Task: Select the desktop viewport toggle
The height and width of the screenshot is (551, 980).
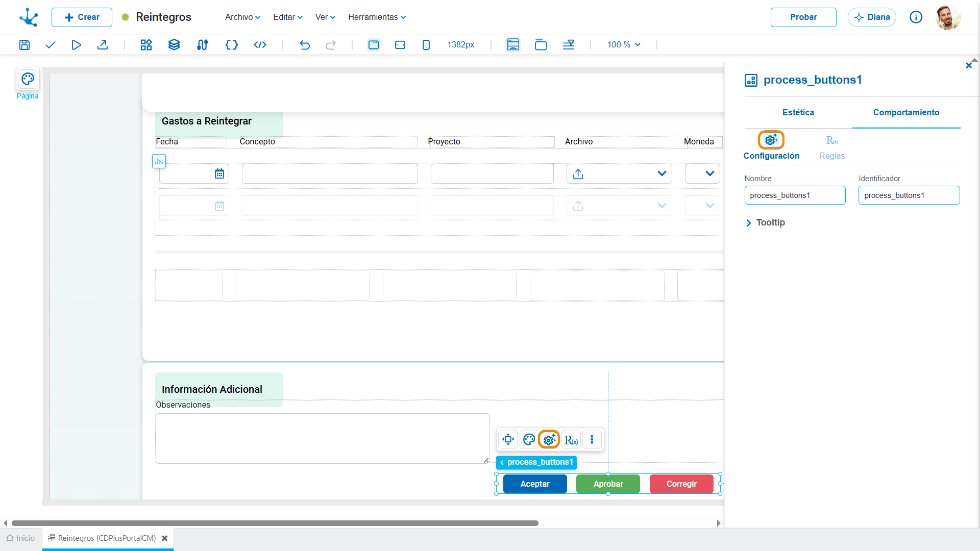Action: (x=374, y=45)
